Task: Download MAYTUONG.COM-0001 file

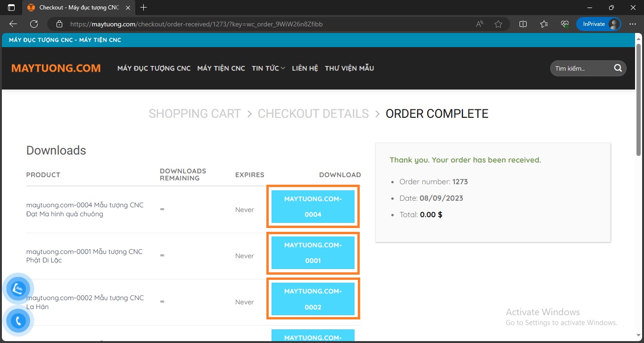Action: pos(313,253)
